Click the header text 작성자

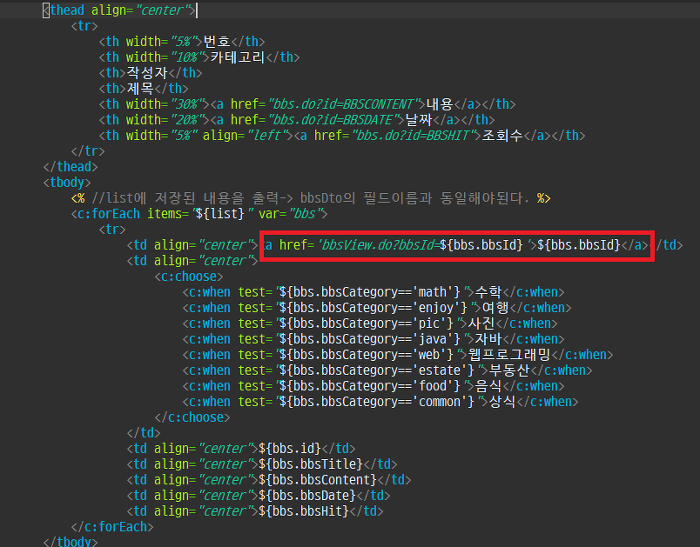click(147, 73)
